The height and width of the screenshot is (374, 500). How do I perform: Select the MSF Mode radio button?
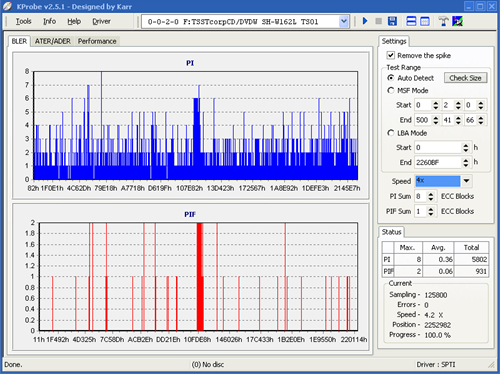coord(391,90)
